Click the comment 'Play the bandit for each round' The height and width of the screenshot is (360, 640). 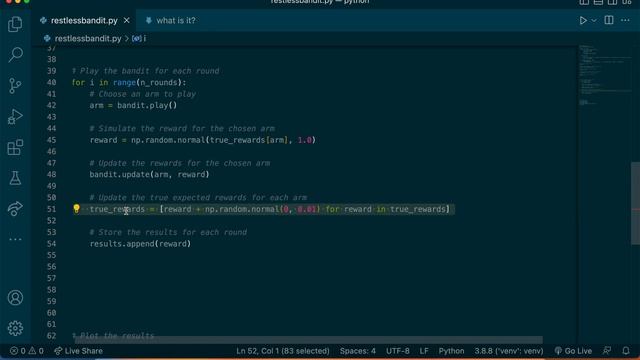coord(146,71)
